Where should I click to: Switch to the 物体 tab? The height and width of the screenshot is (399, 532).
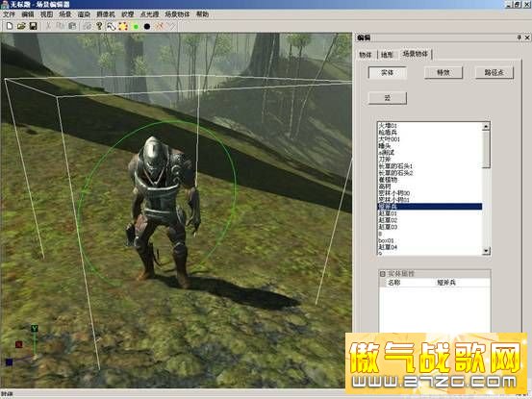pos(366,55)
